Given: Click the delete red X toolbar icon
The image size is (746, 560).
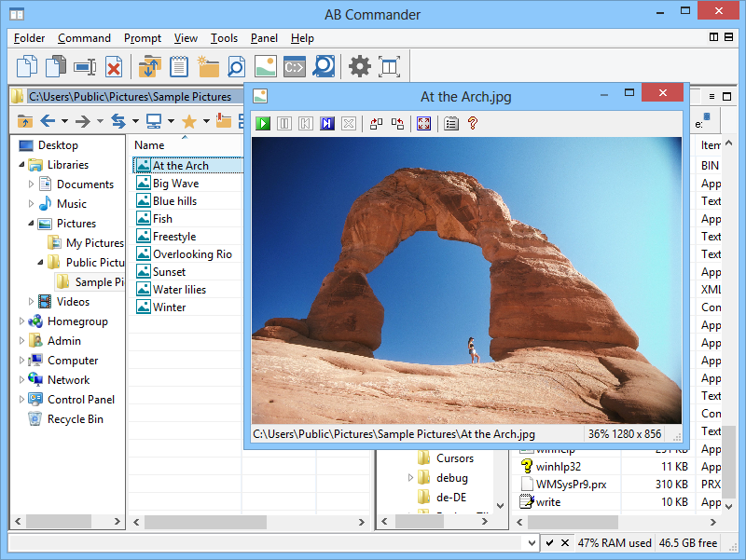Looking at the screenshot, I should click(x=113, y=66).
